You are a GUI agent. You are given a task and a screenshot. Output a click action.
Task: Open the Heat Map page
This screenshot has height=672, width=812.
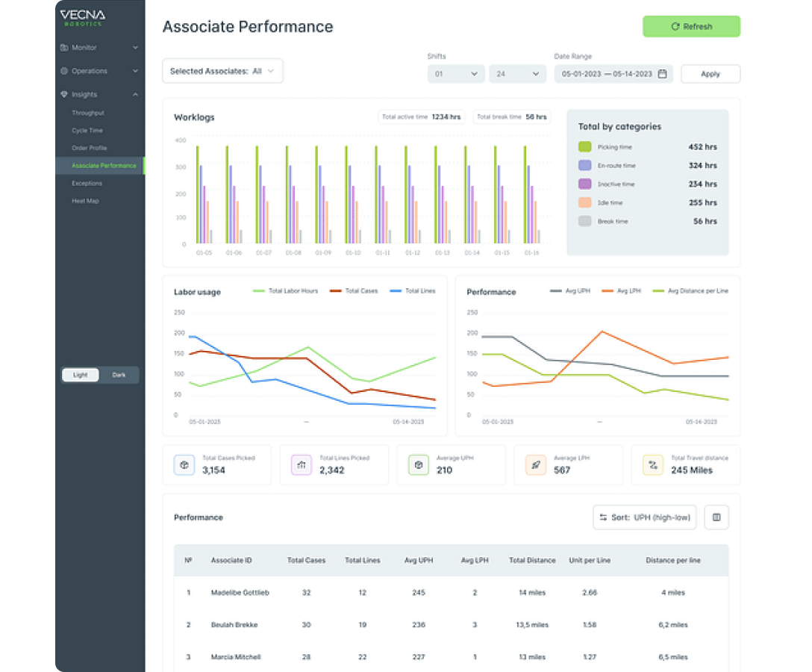point(85,201)
